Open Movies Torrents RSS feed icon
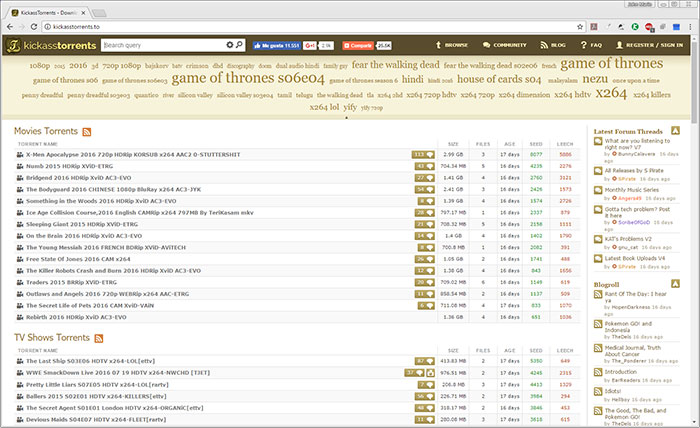700x428 pixels. click(x=87, y=132)
